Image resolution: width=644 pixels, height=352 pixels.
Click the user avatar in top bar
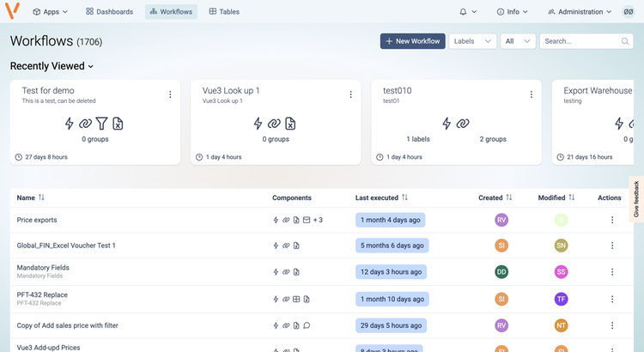click(x=629, y=12)
